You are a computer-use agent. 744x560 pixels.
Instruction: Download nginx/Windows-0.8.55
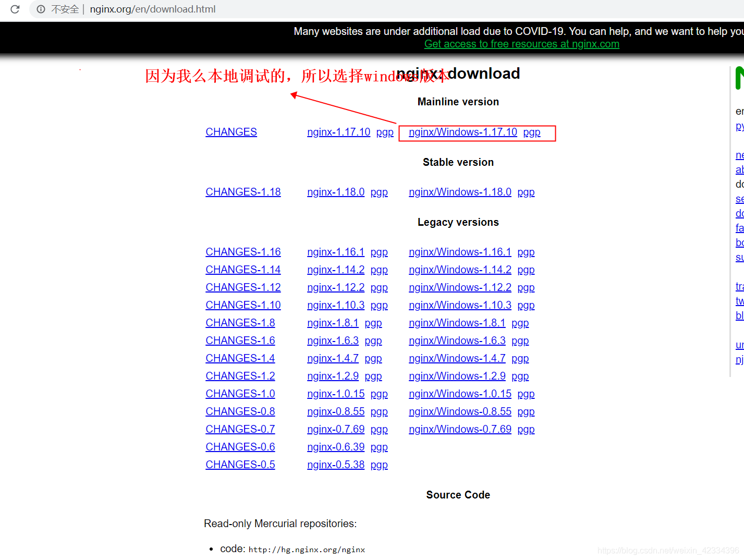460,411
